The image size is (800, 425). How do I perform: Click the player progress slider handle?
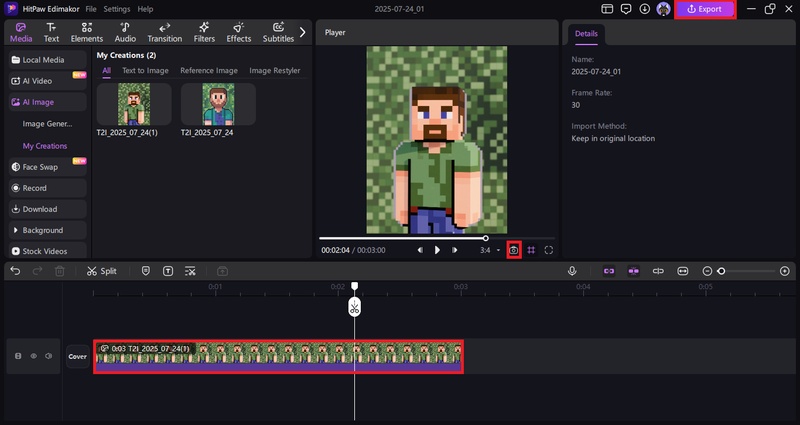[486, 238]
